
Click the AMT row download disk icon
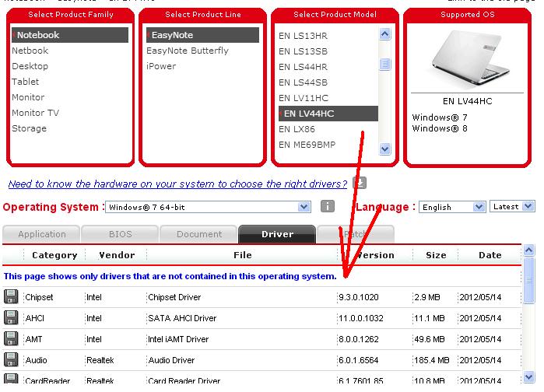point(11,339)
